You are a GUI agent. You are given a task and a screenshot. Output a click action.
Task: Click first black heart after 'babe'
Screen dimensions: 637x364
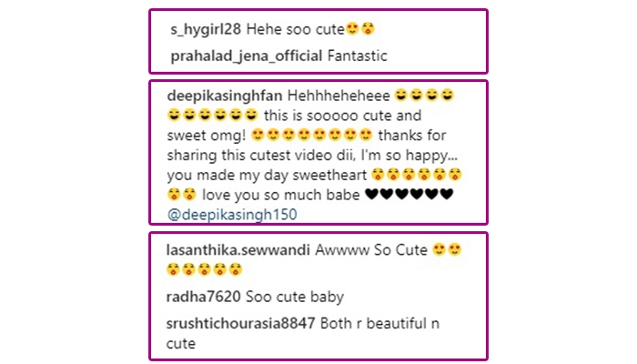click(x=371, y=194)
